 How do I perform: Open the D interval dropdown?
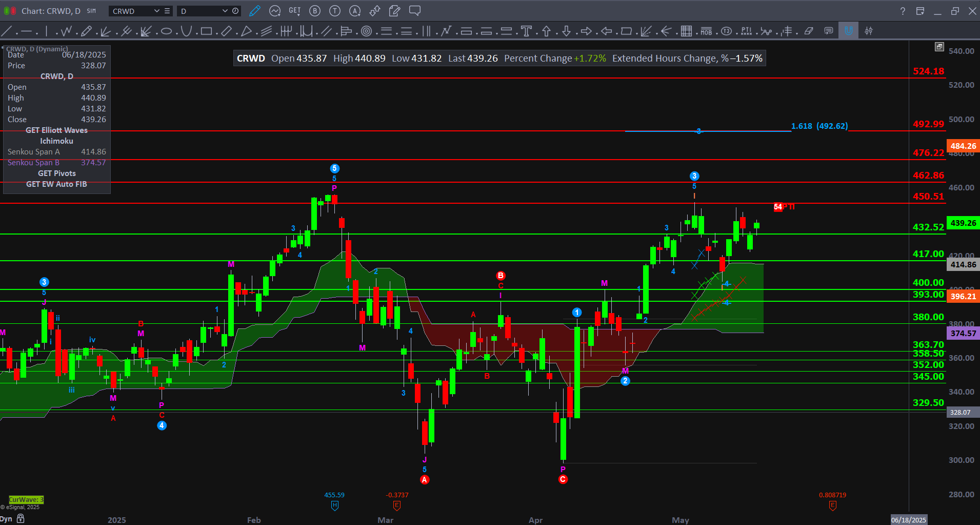click(225, 11)
